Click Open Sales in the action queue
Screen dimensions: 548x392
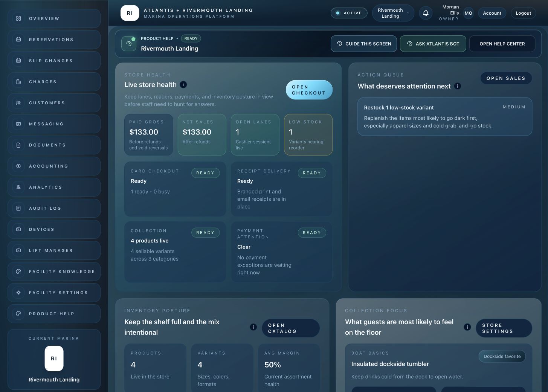click(506, 78)
